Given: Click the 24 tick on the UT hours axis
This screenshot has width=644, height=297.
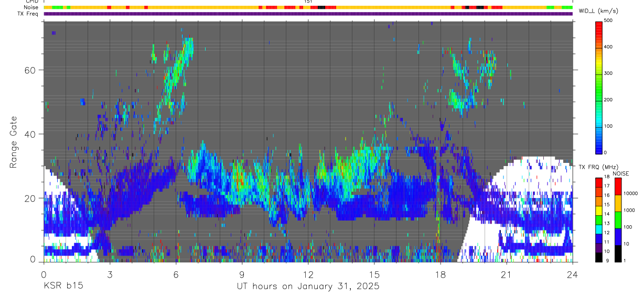Looking at the screenshot, I should pyautogui.click(x=573, y=274).
